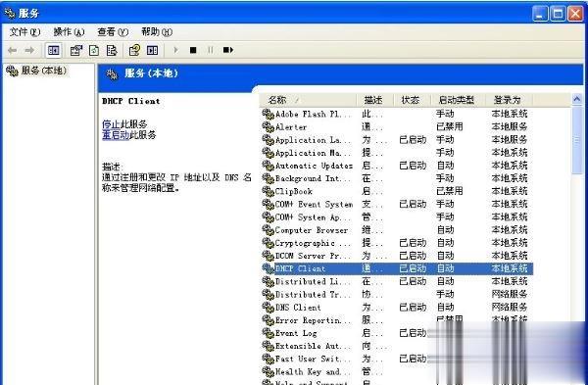Screen dimensions: 588x385
Task: Sort by the 名称 column header
Action: pos(308,100)
